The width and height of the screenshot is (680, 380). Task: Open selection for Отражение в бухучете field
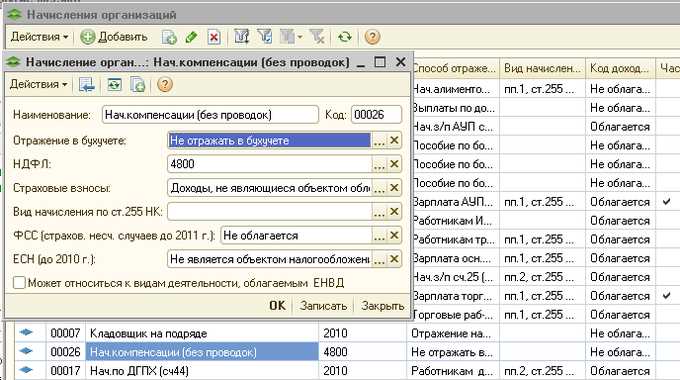click(379, 141)
